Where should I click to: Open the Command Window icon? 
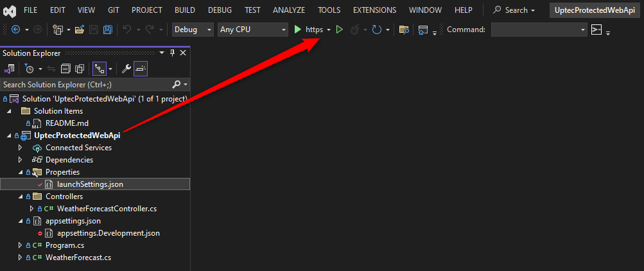pyautogui.click(x=596, y=30)
